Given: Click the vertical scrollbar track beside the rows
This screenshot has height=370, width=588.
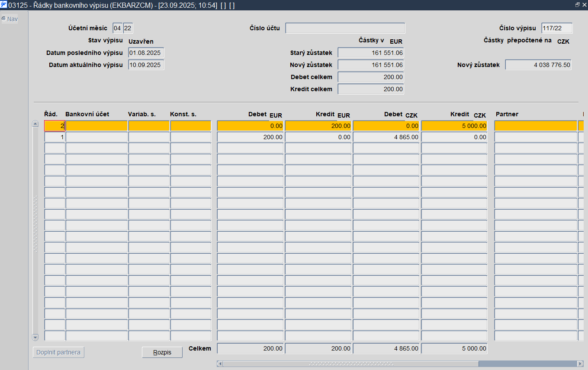Looking at the screenshot, I should pyautogui.click(x=35, y=230).
